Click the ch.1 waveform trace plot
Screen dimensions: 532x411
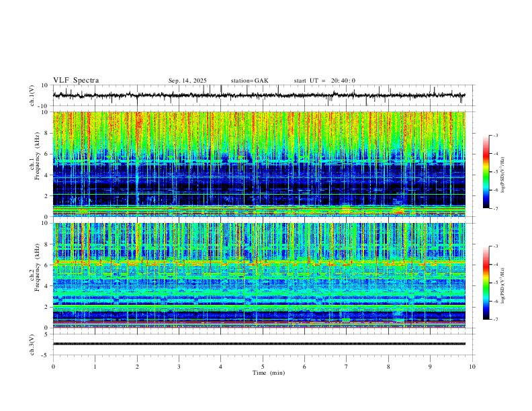(259, 95)
